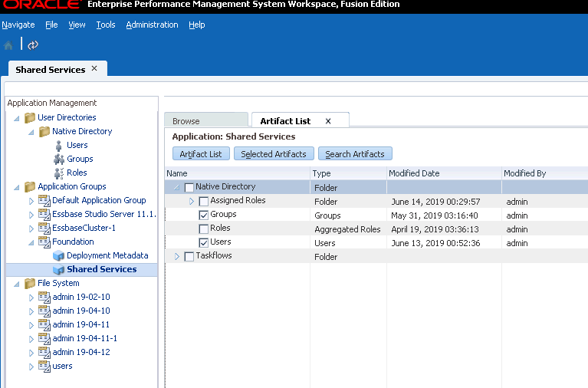Click the User Directories folder icon
The width and height of the screenshot is (588, 388).
point(30,118)
